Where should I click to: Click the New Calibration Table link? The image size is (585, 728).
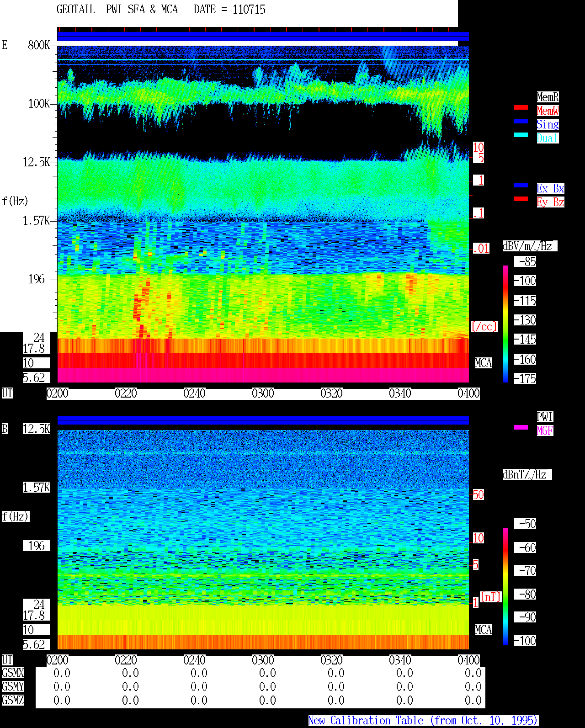pyautogui.click(x=423, y=721)
